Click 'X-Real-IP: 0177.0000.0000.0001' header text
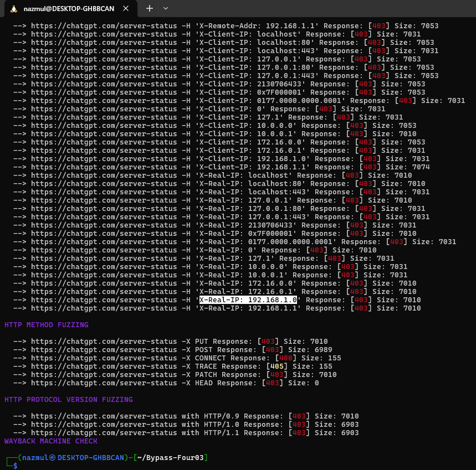Screen dimensions: 476x470 click(x=265, y=242)
